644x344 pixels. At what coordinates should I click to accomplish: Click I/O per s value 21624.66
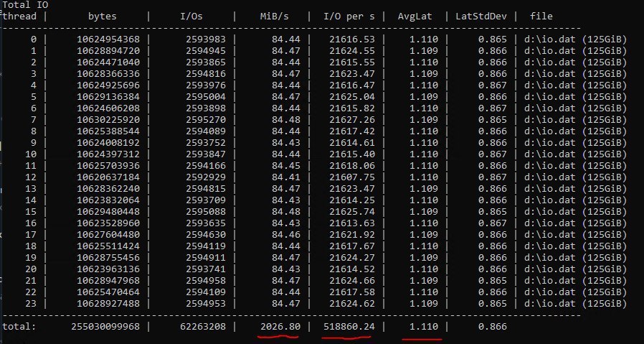click(x=352, y=281)
